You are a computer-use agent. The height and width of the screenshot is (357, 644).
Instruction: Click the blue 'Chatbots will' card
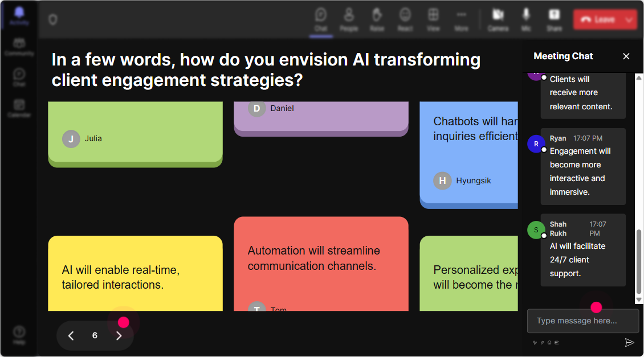[468, 155]
